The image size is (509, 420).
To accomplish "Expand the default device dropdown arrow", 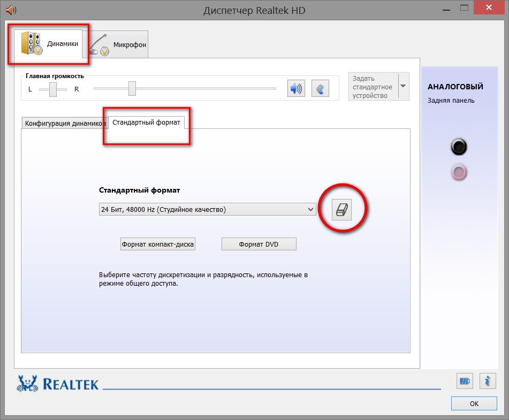I will point(404,86).
